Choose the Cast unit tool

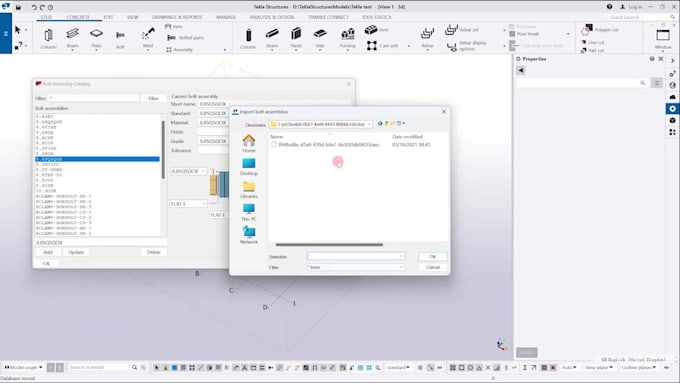pyautogui.click(x=382, y=46)
